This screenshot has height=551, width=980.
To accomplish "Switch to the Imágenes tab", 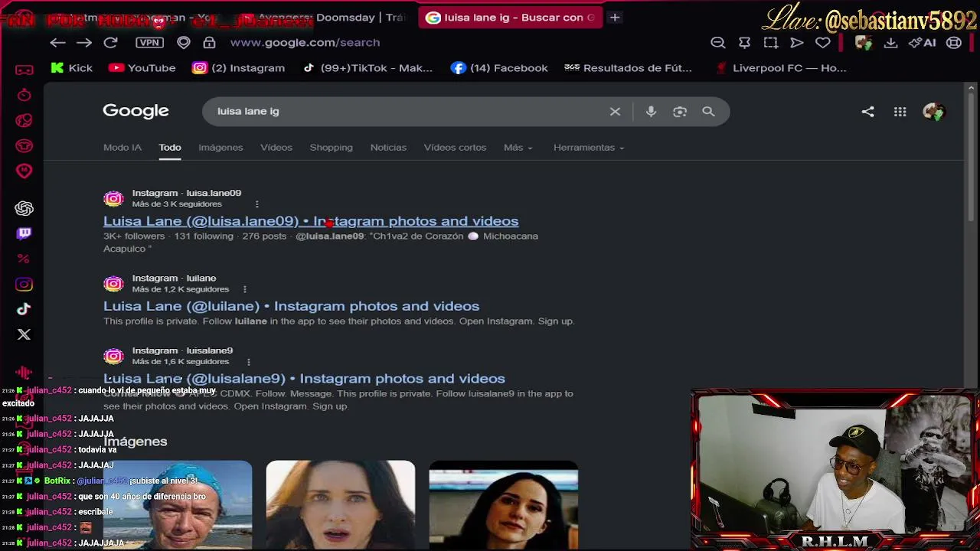I will (x=220, y=148).
